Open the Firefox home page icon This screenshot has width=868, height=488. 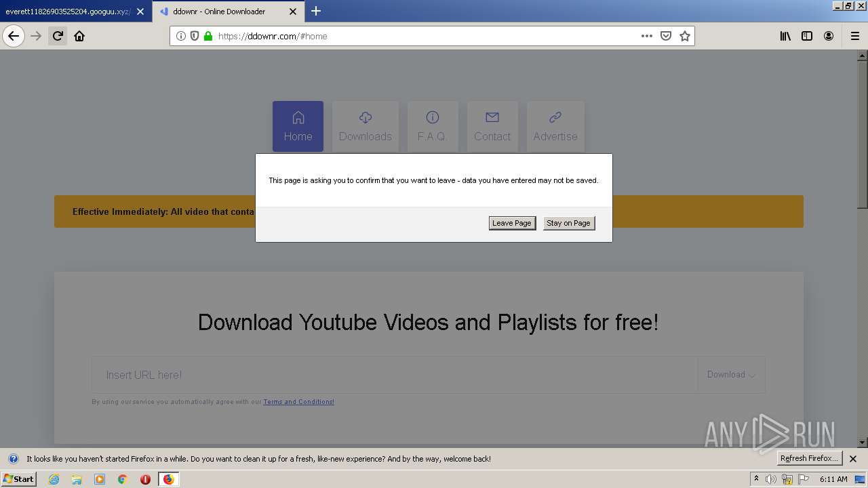[x=79, y=36]
